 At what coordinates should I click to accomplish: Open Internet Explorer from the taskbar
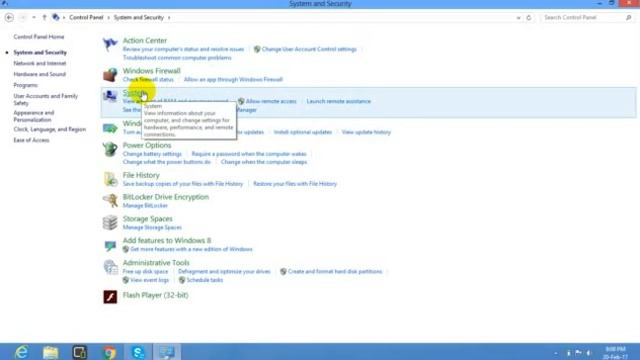[x=21, y=352]
